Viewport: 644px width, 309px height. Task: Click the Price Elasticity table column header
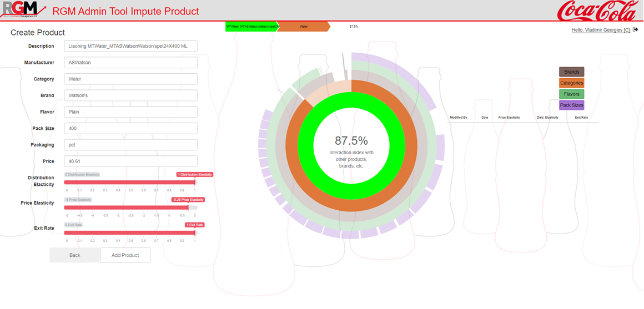[509, 118]
